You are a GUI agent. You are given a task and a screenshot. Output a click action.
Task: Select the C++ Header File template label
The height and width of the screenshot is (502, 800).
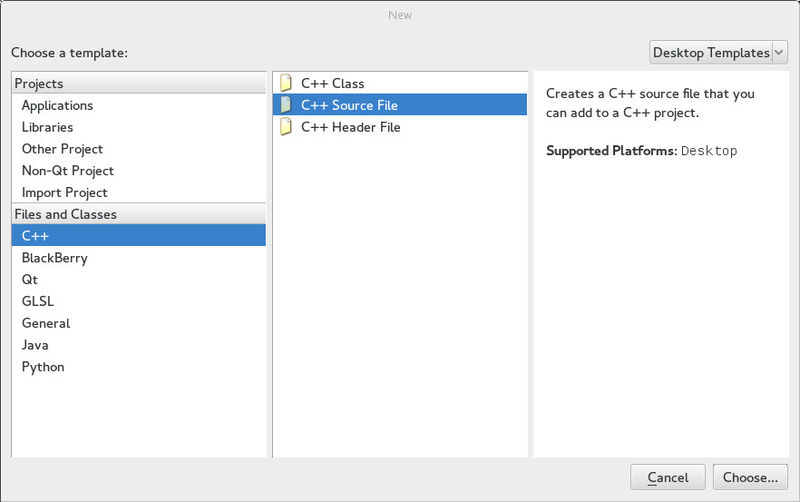click(x=351, y=127)
